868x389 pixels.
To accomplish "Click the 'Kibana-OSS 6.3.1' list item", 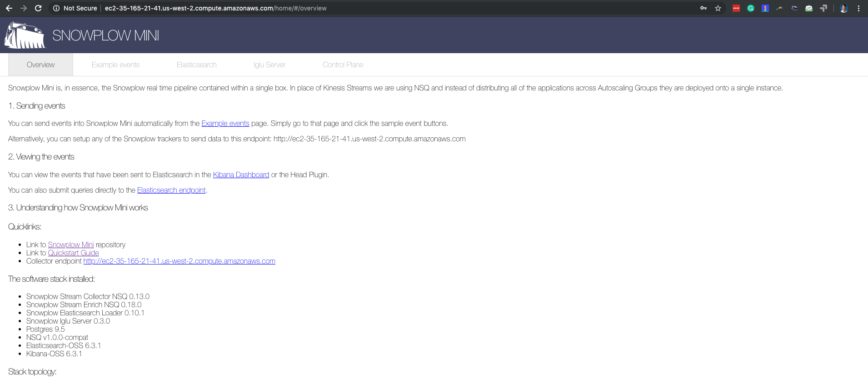I will (54, 354).
